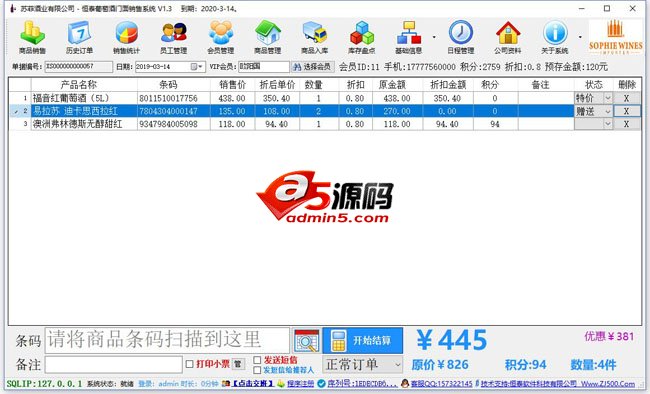Viewport: 650px width, 394px height.
Task: Open 关于系统 info icon
Action: [555, 37]
